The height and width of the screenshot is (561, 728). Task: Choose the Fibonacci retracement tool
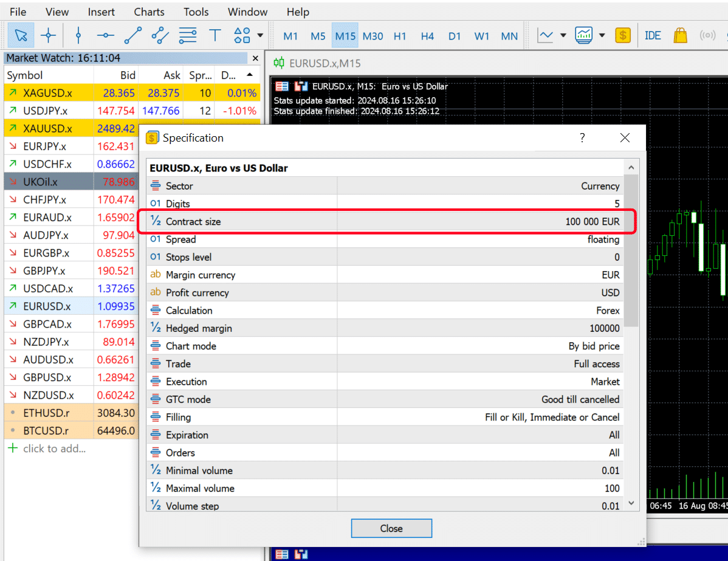(x=188, y=35)
